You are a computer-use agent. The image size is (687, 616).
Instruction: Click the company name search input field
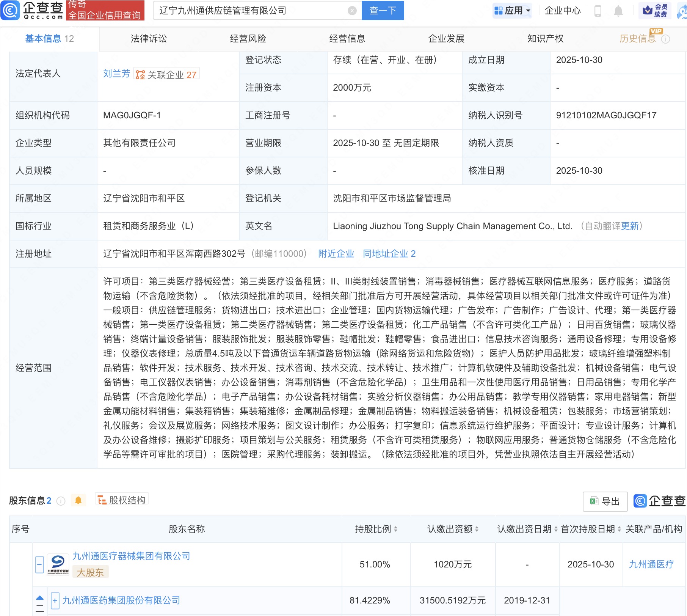tap(250, 11)
